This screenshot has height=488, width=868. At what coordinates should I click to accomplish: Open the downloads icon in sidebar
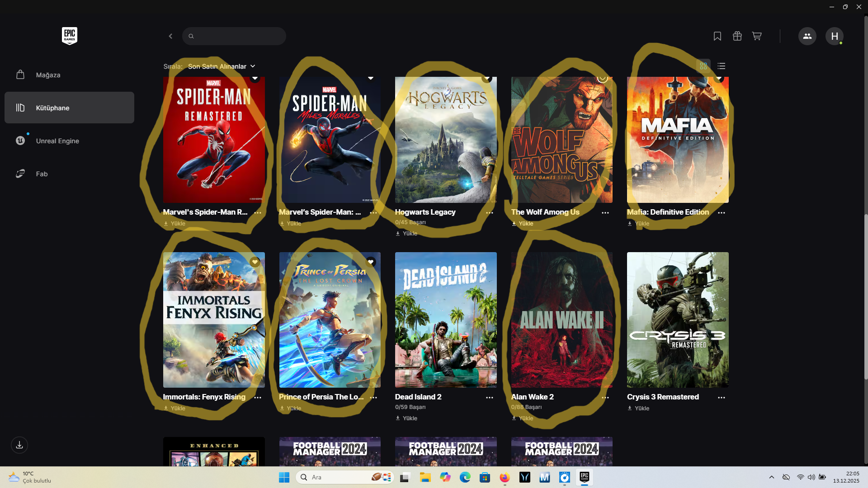click(x=19, y=445)
